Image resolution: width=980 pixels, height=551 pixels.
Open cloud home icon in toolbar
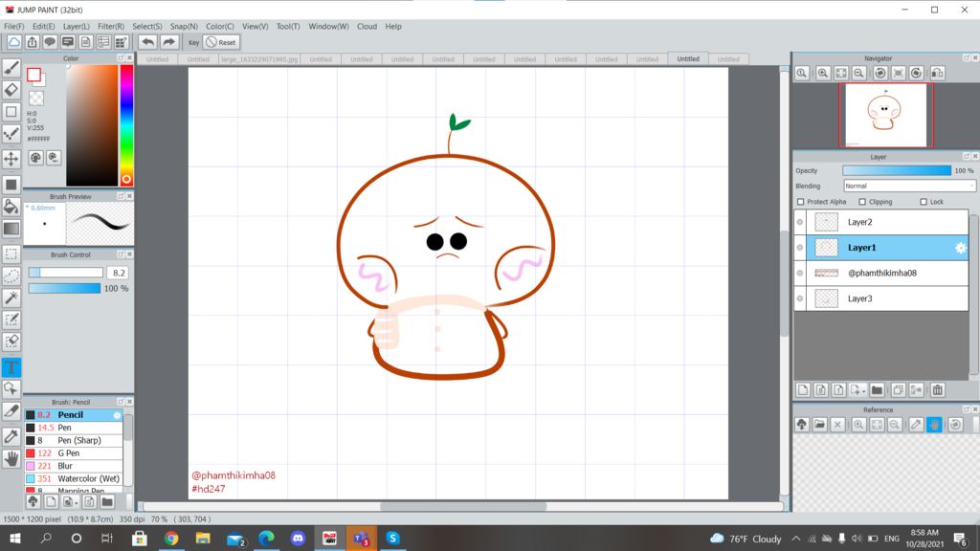14,42
